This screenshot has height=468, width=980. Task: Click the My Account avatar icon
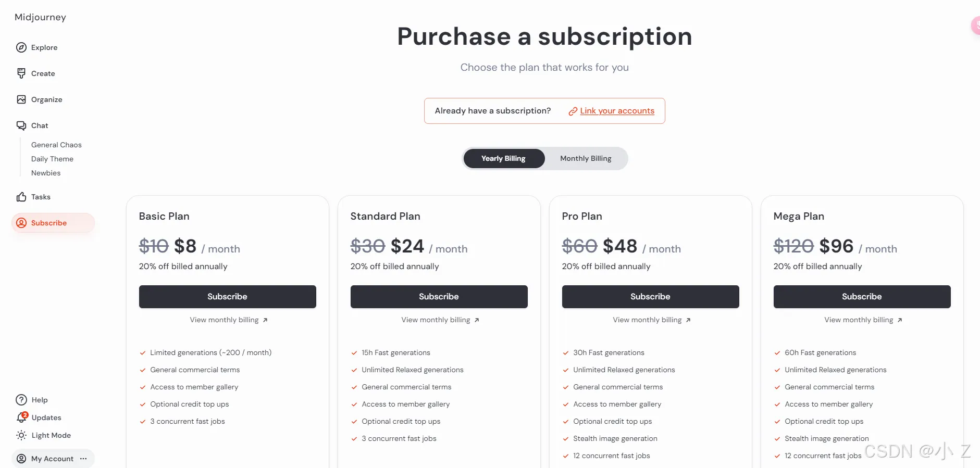tap(21, 459)
